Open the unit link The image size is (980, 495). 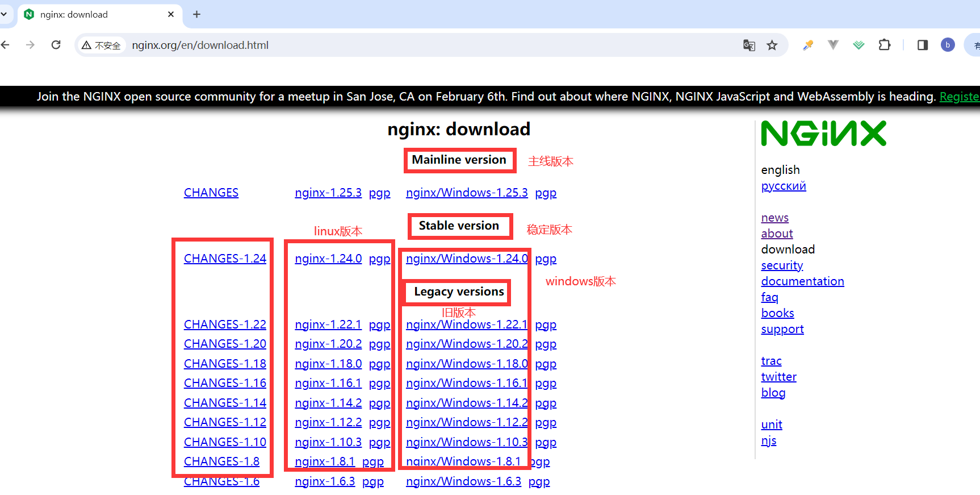pos(772,425)
